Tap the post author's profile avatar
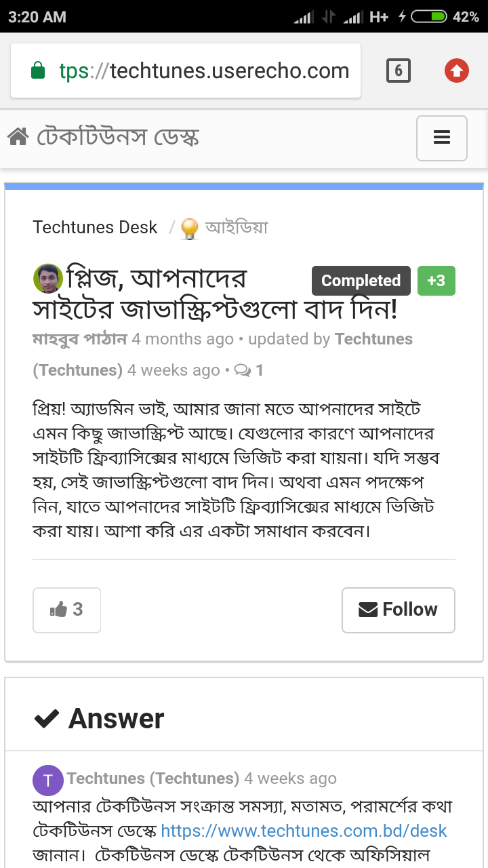The image size is (488, 868). 47,278
